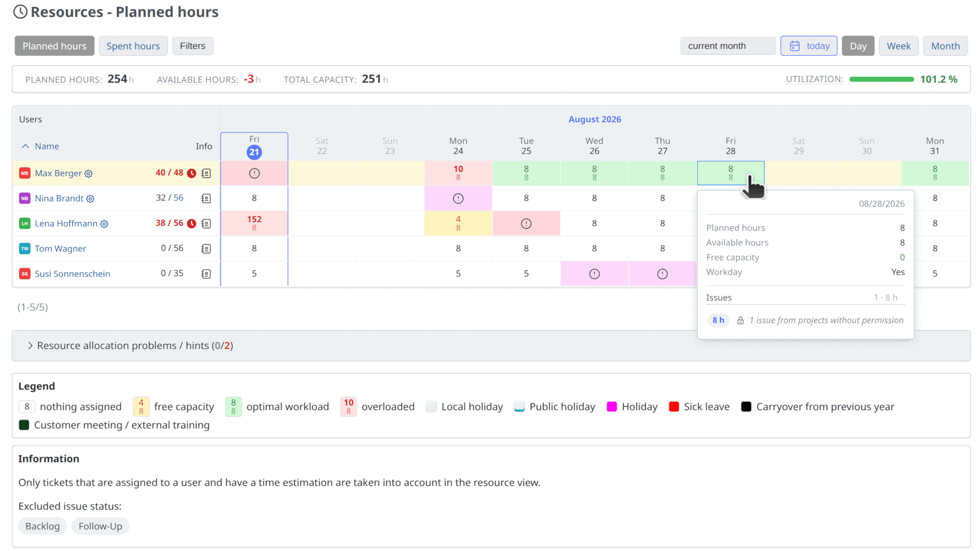Switch to Spent hours tab
This screenshot has height=551, width=980.
(133, 46)
